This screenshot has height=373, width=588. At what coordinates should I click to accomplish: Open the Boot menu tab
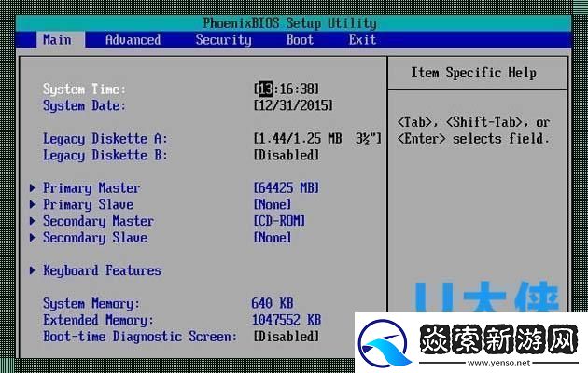point(300,40)
